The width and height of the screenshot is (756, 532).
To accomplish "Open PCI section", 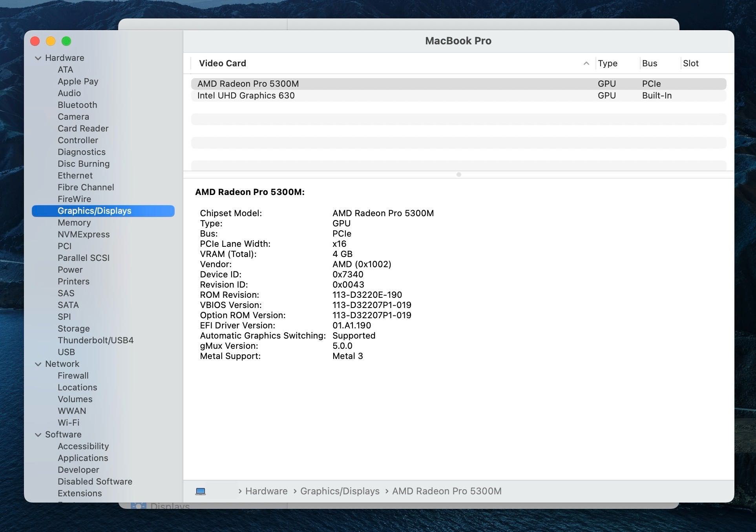I will (x=64, y=246).
